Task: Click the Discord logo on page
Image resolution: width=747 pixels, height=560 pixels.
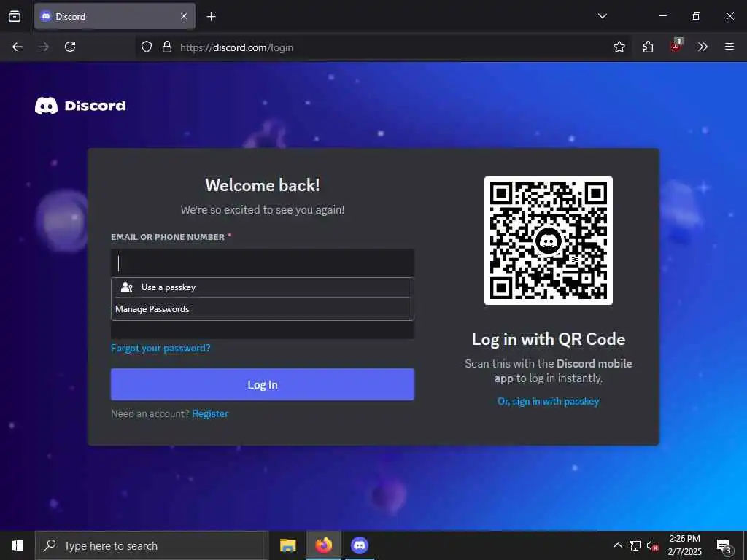Action: [x=80, y=106]
